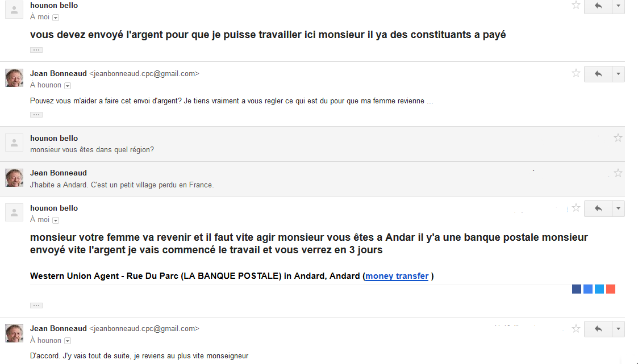The height and width of the screenshot is (364, 638).
Task: Reply to the "D'accord. J'y vais" message
Action: 598,329
